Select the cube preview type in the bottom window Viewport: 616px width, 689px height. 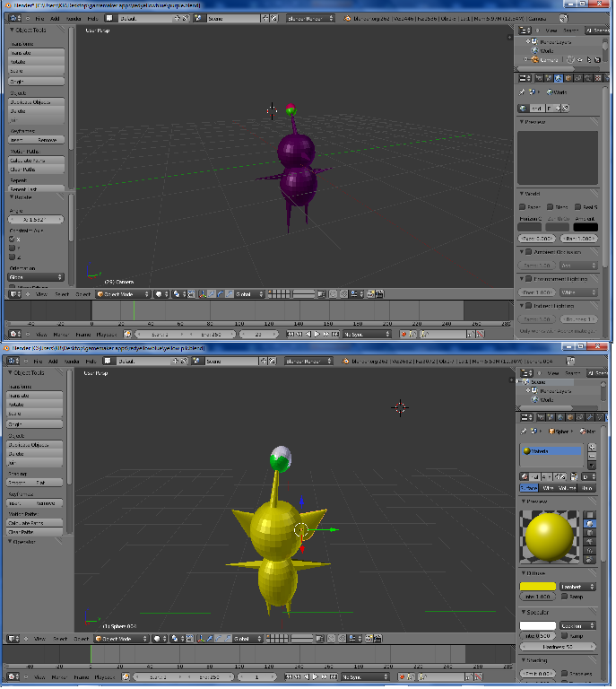click(x=589, y=533)
